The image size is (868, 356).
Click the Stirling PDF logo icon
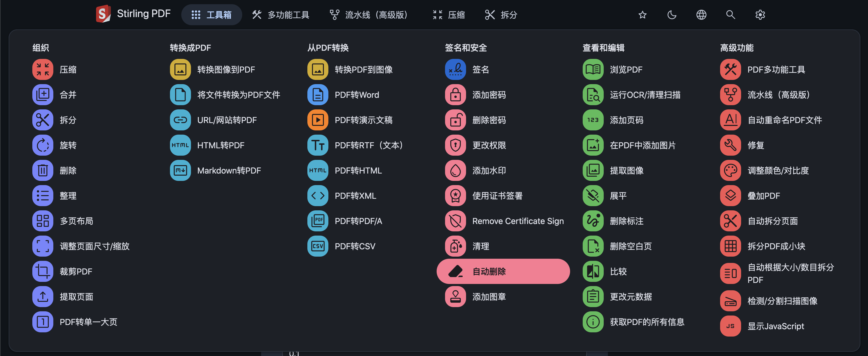(x=103, y=14)
